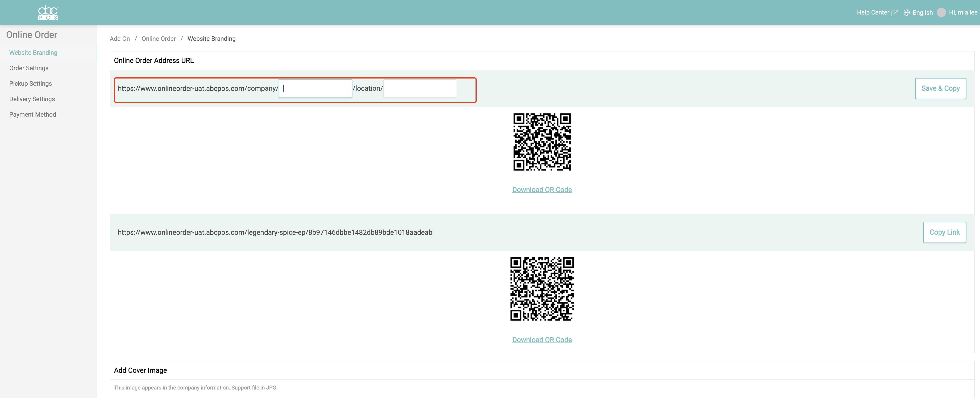Click the abc POS logo
This screenshot has width=980, height=398.
[x=48, y=13]
